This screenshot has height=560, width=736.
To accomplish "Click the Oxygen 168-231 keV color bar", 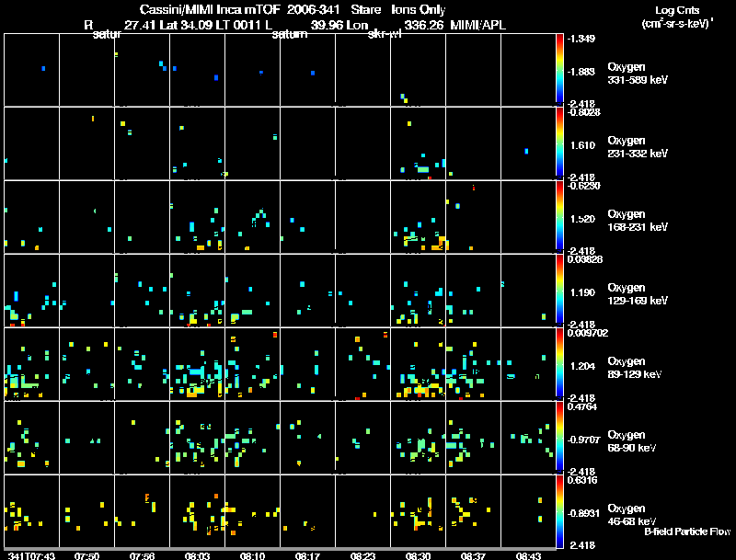I will (559, 216).
